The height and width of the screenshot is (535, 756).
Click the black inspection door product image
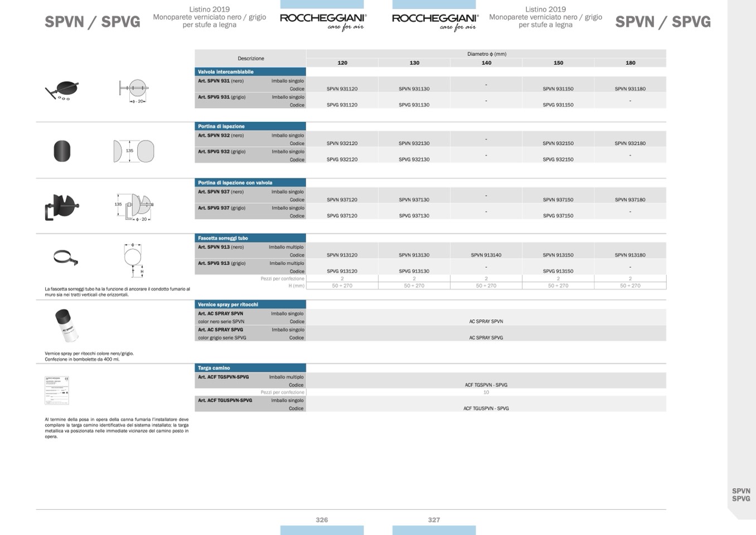point(62,151)
